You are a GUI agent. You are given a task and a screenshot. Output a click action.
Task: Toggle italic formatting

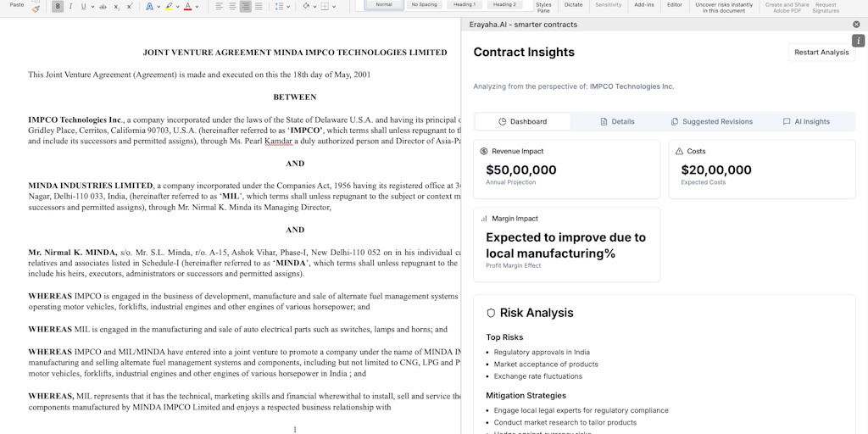pos(71,7)
